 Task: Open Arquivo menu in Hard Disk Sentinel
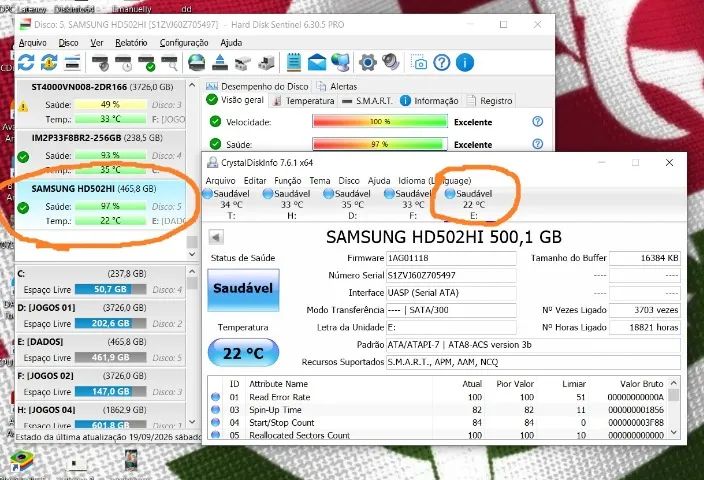tap(32, 43)
